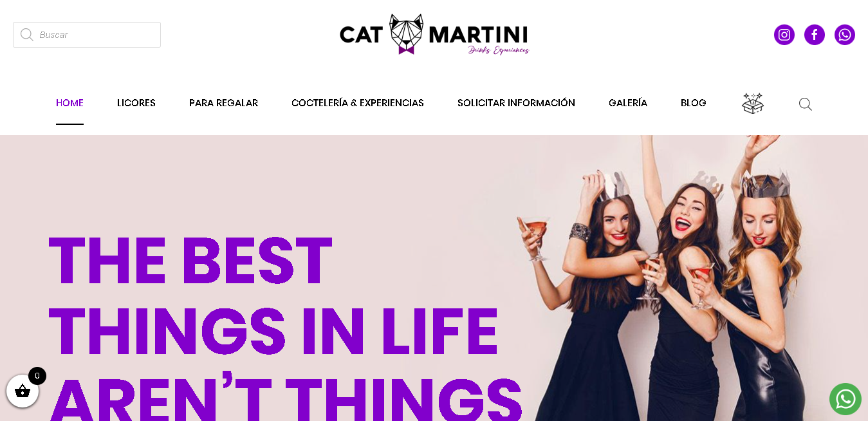
Task: Open the LICORES menu
Action: (136, 103)
